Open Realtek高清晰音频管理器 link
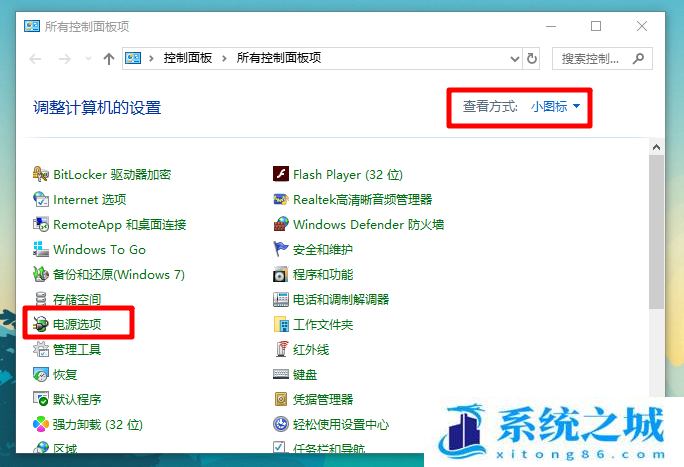The image size is (684, 467). coord(363,200)
